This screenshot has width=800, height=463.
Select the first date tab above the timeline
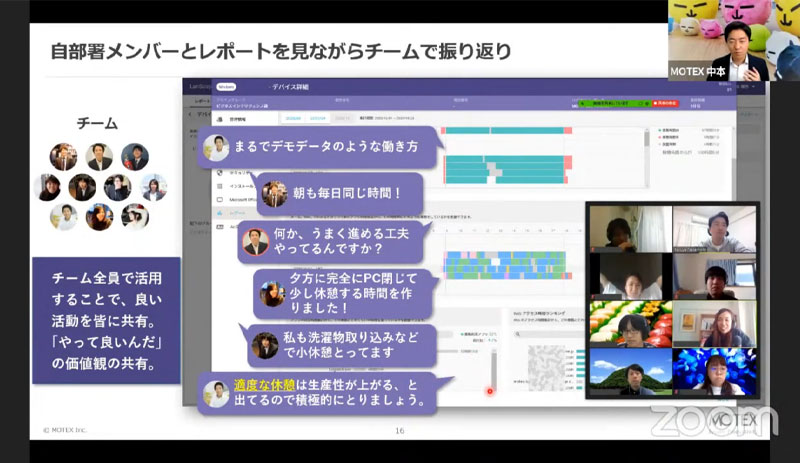(293, 118)
